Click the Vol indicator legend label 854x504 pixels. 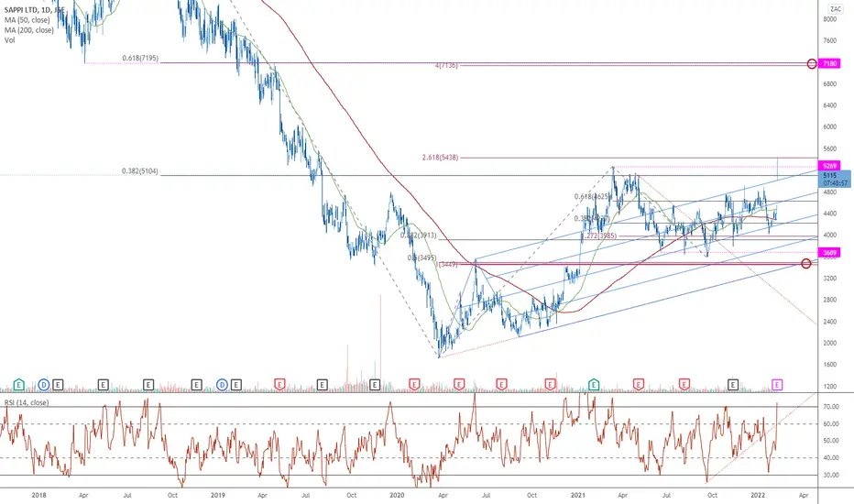[x=10, y=39]
